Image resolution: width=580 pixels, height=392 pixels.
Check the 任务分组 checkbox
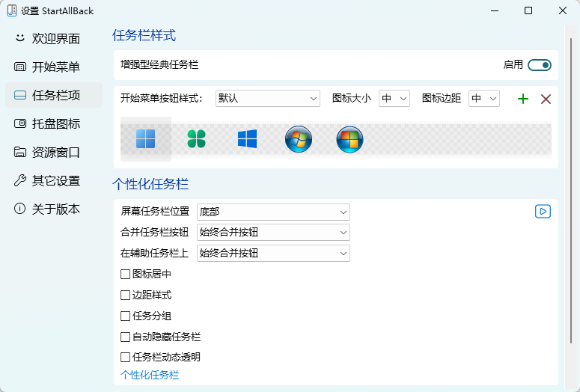click(126, 316)
